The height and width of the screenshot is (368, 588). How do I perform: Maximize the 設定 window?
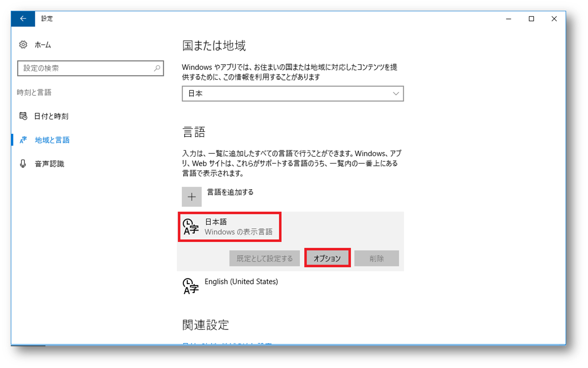(531, 19)
